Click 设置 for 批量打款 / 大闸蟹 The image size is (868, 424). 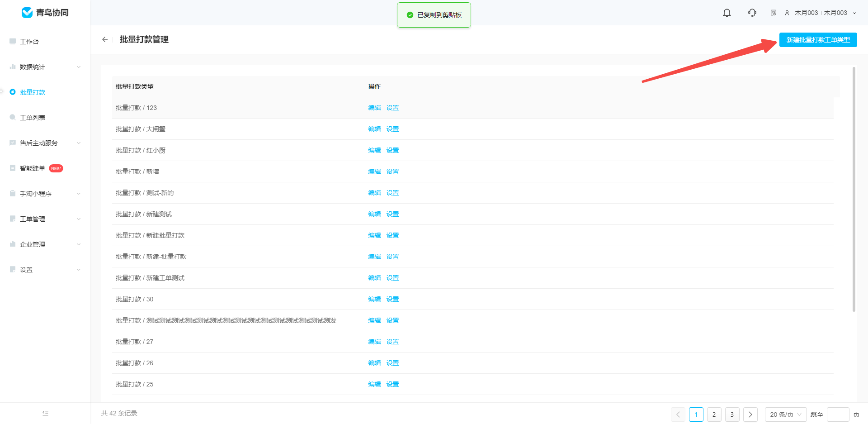point(392,129)
